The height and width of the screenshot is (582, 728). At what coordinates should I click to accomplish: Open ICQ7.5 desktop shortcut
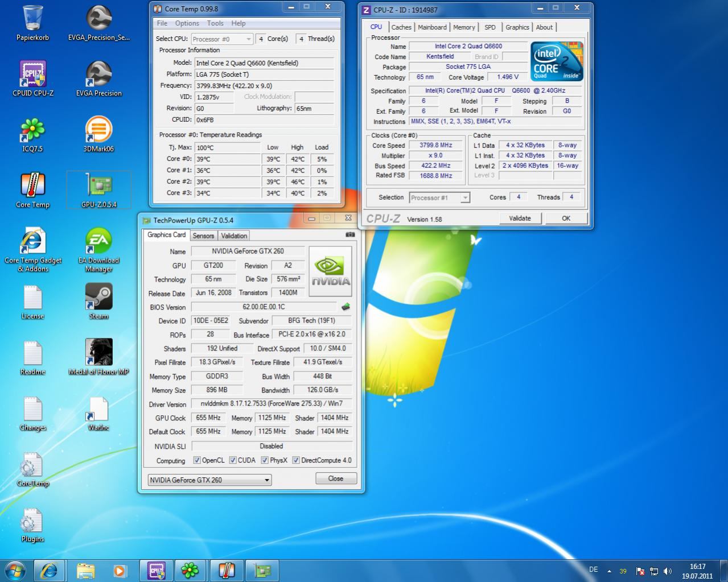pos(32,130)
